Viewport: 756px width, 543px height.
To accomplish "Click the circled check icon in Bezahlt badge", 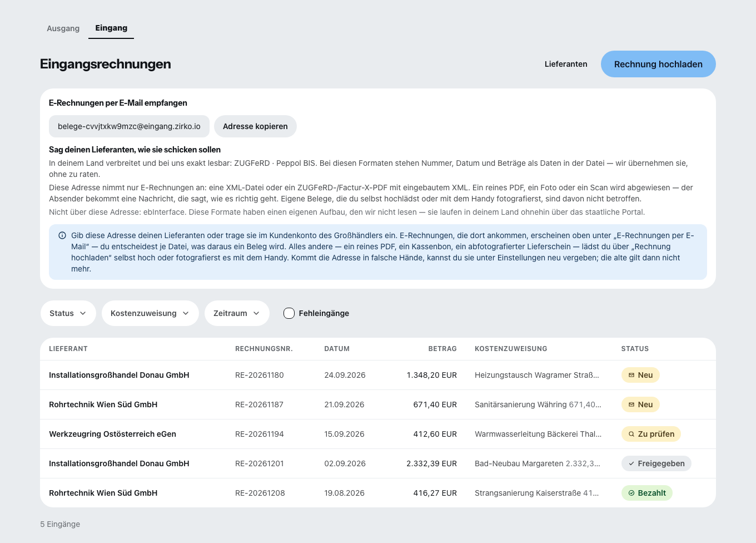I will tap(631, 493).
